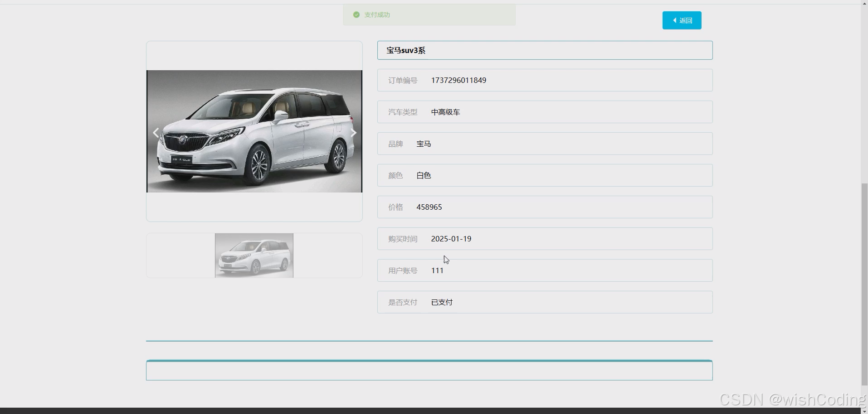Click the 品牌 field showing 宝马
Image resolution: width=868 pixels, height=414 pixels.
click(x=544, y=144)
